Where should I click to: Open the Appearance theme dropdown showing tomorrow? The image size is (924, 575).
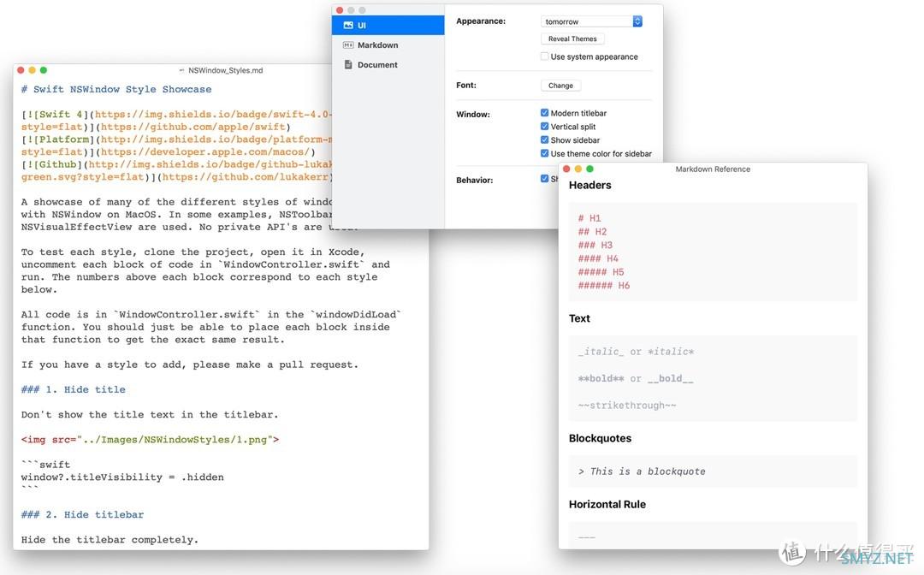pyautogui.click(x=591, y=21)
